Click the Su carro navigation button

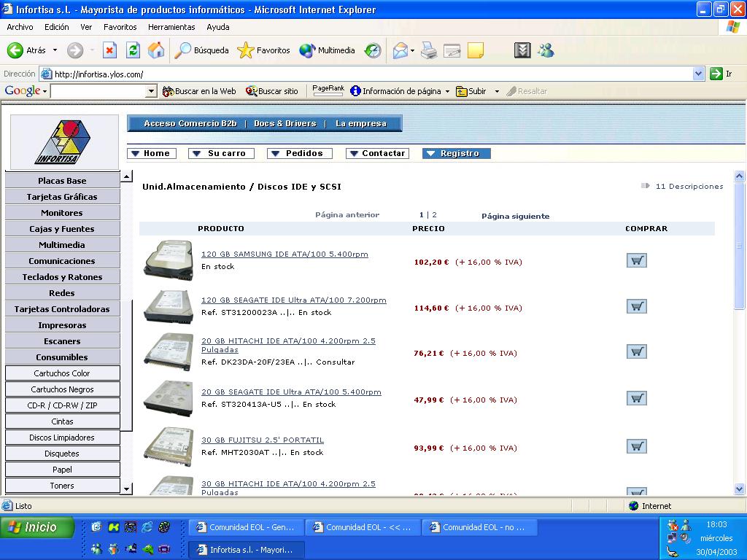point(222,153)
